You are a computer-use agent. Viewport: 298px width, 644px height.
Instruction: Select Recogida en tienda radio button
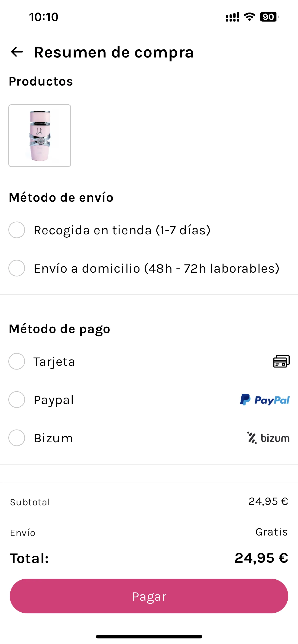[17, 230]
